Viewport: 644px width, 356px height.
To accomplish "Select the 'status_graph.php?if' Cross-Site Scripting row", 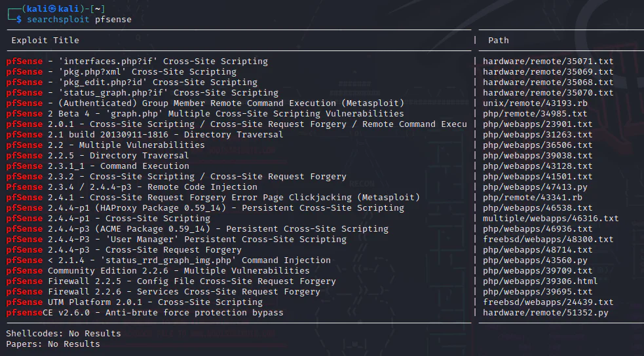I will (x=142, y=93).
